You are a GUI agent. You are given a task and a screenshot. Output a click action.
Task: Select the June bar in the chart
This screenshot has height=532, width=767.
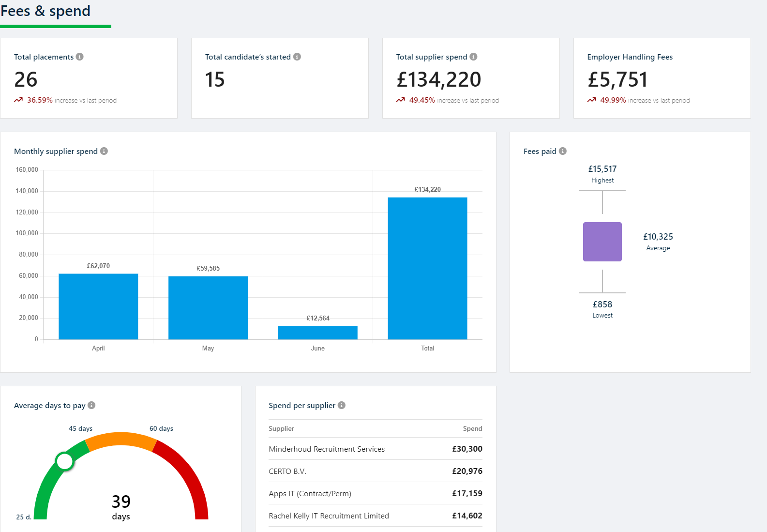point(318,333)
